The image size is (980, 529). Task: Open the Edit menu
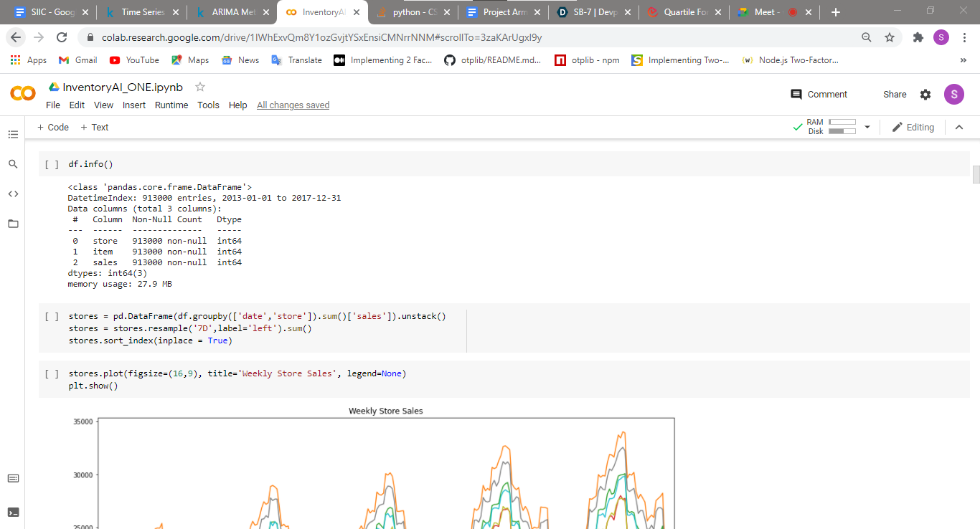point(77,105)
